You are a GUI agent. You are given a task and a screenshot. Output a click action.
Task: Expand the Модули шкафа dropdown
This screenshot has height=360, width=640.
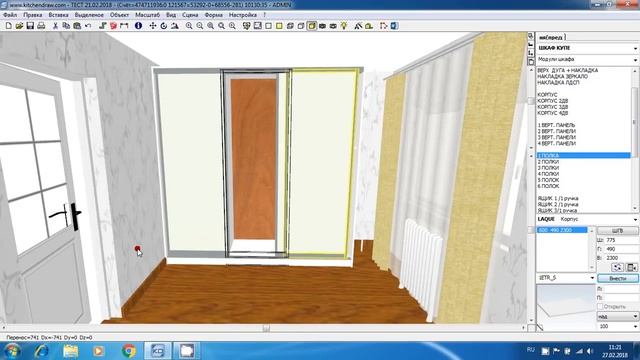coord(636,60)
